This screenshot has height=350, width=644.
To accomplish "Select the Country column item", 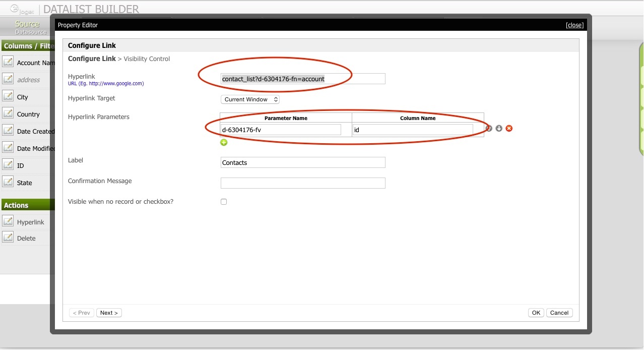I will click(x=28, y=114).
